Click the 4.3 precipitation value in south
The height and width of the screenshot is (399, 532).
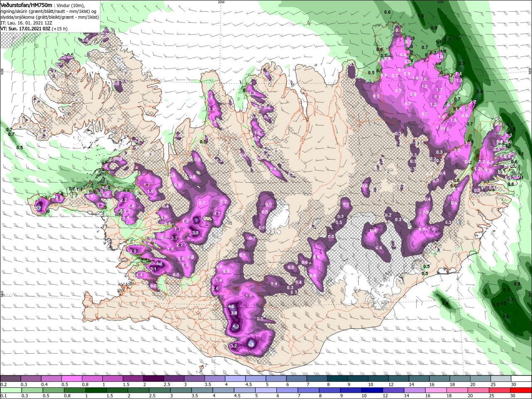(x=236, y=327)
